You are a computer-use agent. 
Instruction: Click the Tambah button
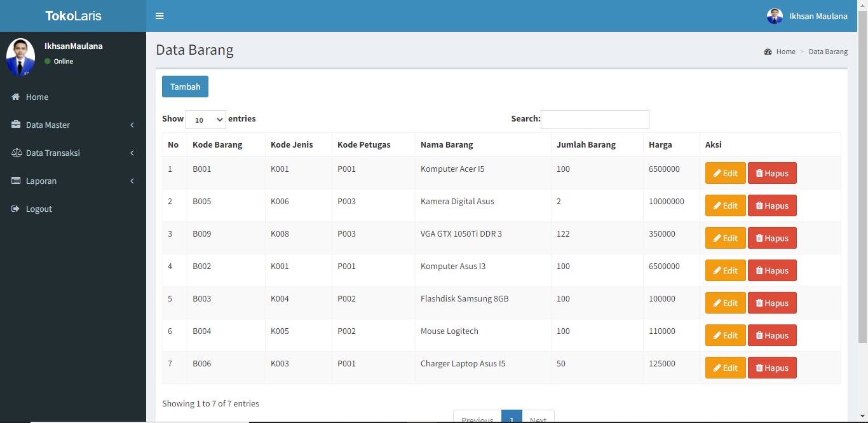(x=185, y=86)
